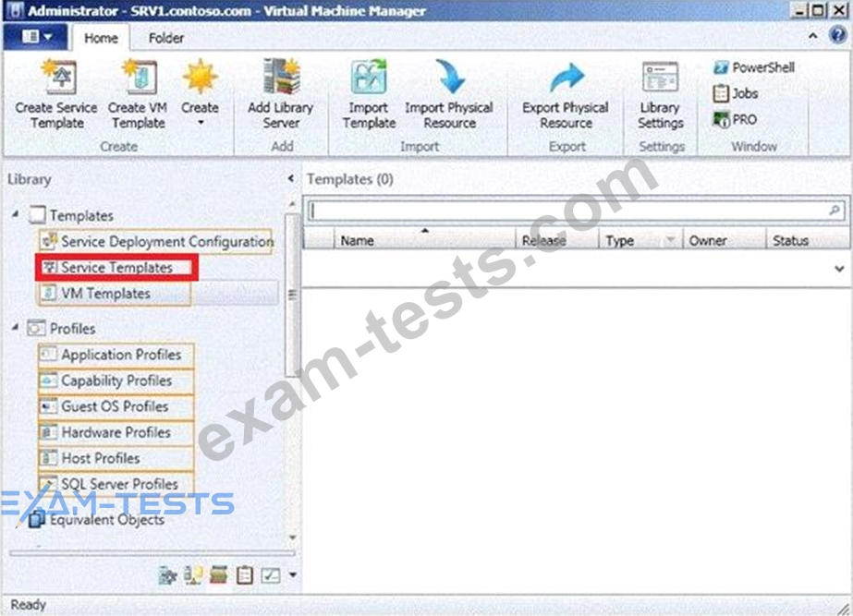Select Guest OS Profiles
This screenshot has width=853, height=616.
coord(116,406)
